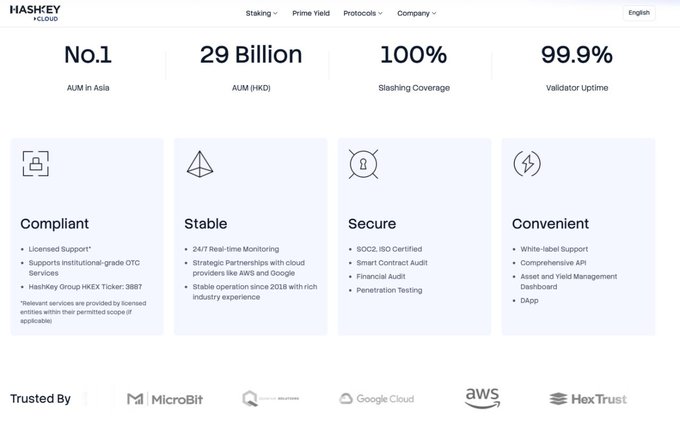Click the Stable pyramid icon
Viewport: 680px width, 434px height.
click(x=200, y=164)
